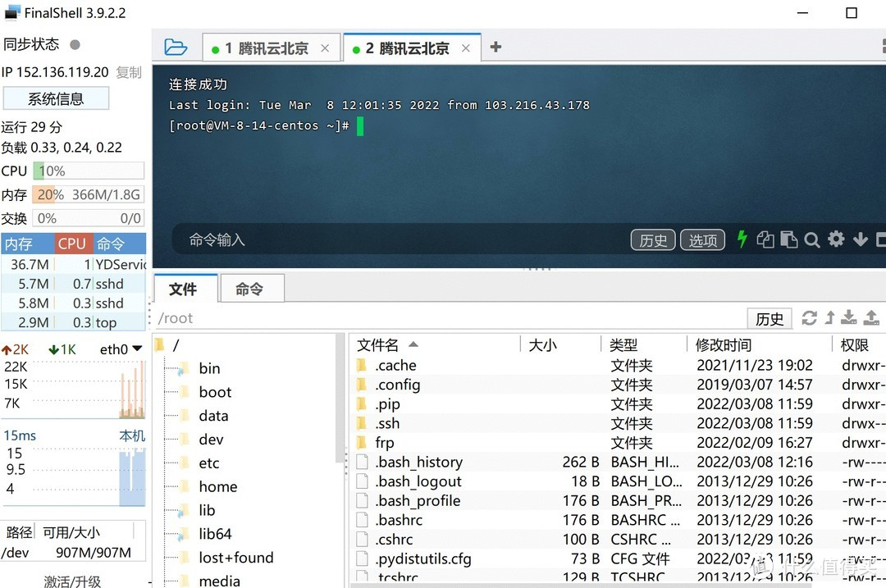Click the download icon in file toolbar
The width and height of the screenshot is (886, 588).
[x=849, y=318]
